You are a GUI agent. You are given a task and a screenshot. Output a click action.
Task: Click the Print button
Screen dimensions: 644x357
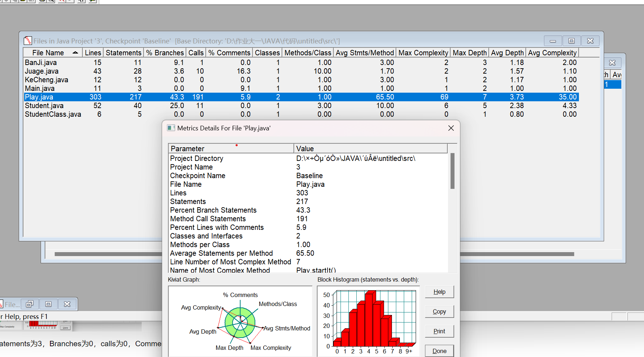439,331
